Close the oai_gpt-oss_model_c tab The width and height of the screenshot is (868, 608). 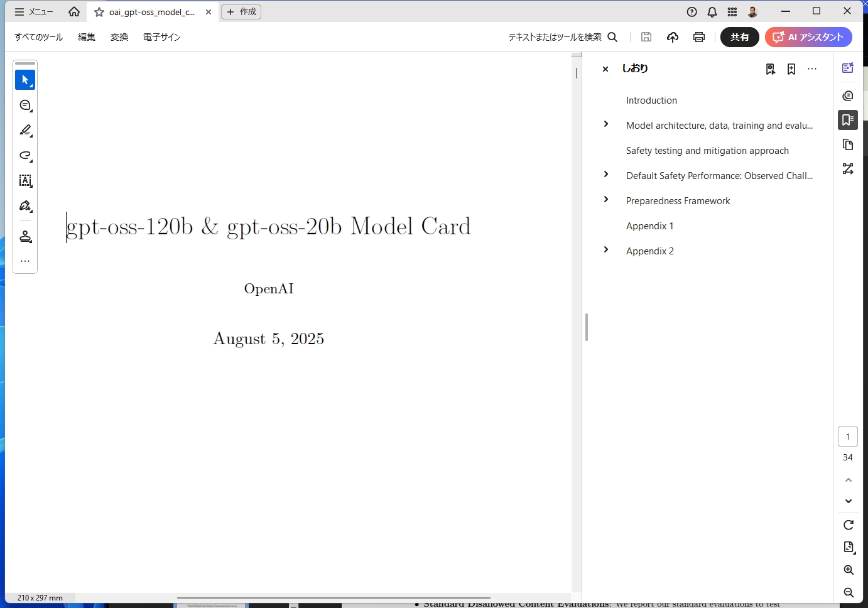point(209,12)
